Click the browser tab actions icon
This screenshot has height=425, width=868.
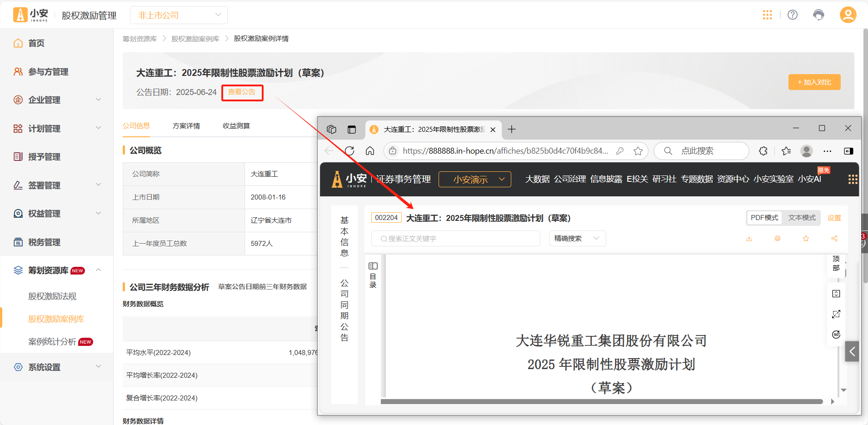click(x=352, y=130)
